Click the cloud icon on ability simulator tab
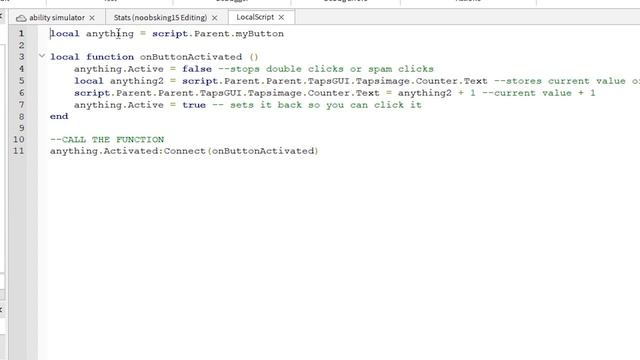This screenshot has height=360, width=640. pyautogui.click(x=21, y=18)
